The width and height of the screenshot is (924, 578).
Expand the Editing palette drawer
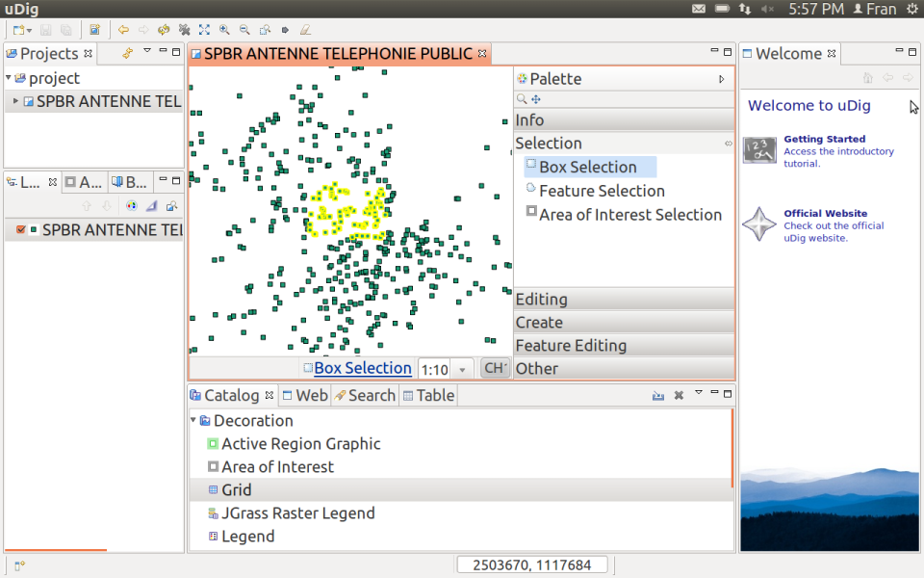click(x=624, y=299)
